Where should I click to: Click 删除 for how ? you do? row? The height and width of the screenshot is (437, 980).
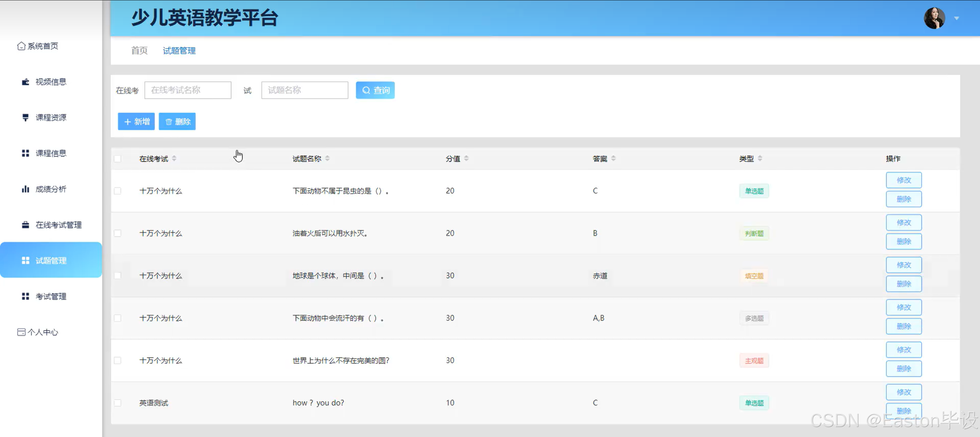coord(904,411)
